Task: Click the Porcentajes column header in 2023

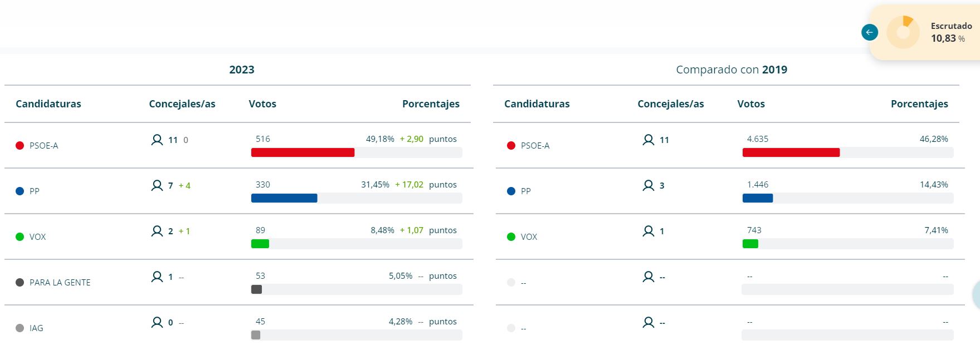Action: [431, 104]
